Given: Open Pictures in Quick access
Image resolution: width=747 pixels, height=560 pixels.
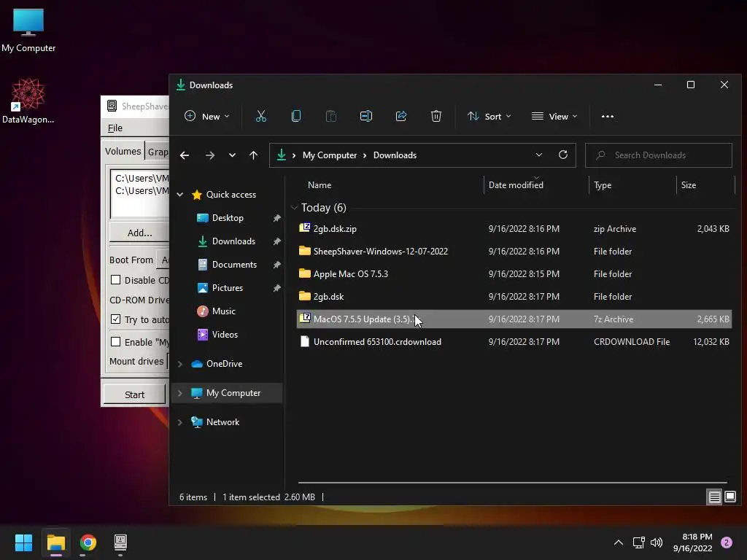Looking at the screenshot, I should point(228,287).
